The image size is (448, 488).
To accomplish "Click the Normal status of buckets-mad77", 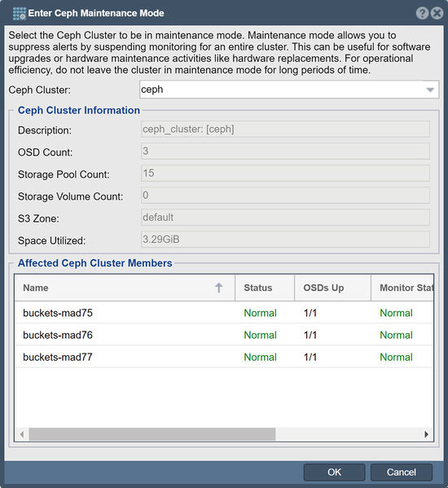I will [x=260, y=358].
